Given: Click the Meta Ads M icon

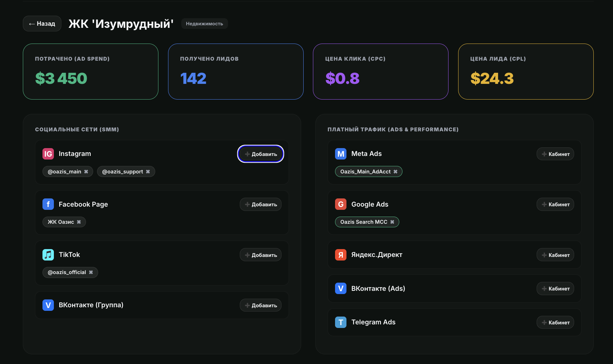Looking at the screenshot, I should click(x=341, y=154).
